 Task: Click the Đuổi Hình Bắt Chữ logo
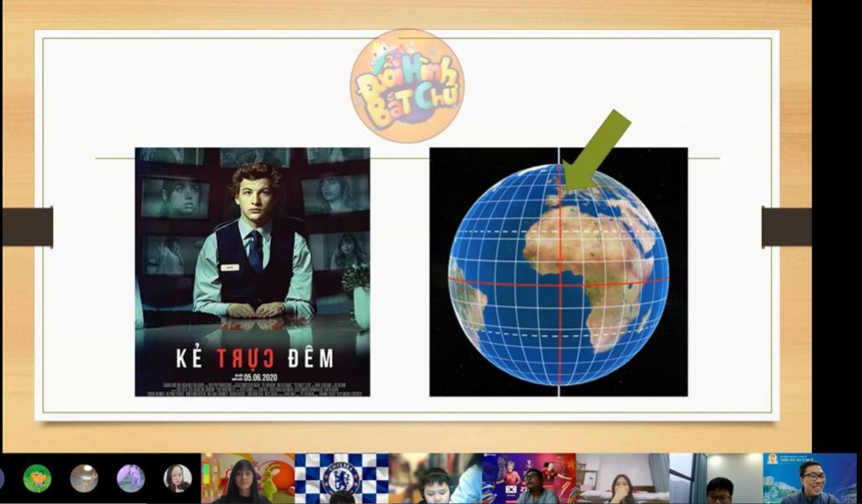(x=408, y=86)
